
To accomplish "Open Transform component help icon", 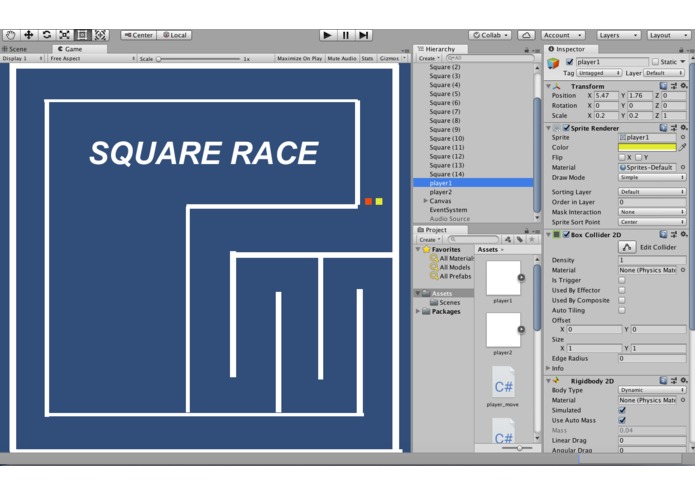I will (x=663, y=86).
